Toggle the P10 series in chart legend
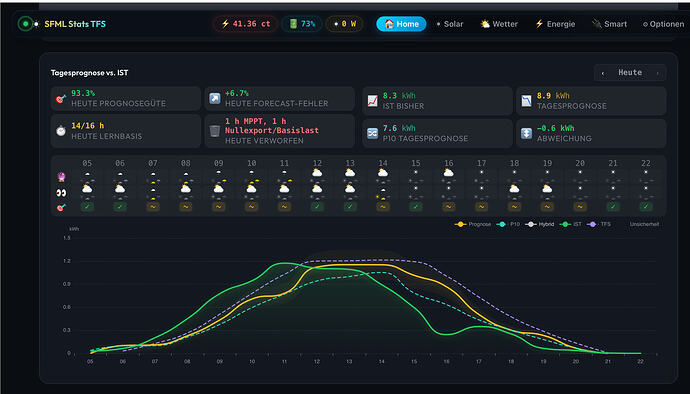The width and height of the screenshot is (690, 394). coord(508,224)
